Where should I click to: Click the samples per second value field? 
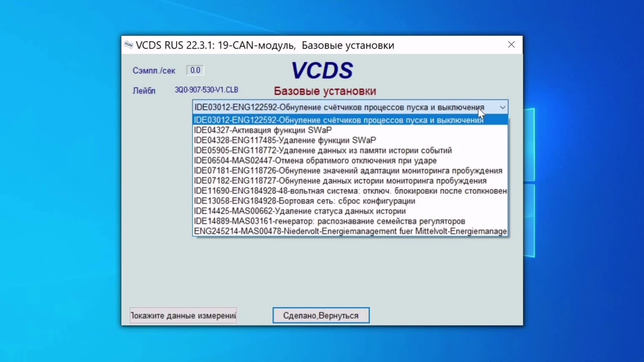tap(195, 70)
